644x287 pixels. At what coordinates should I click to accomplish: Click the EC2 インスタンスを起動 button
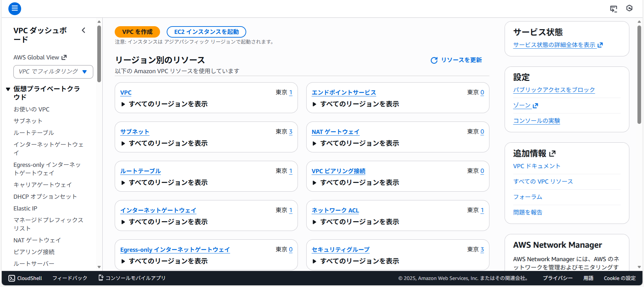[x=206, y=32]
